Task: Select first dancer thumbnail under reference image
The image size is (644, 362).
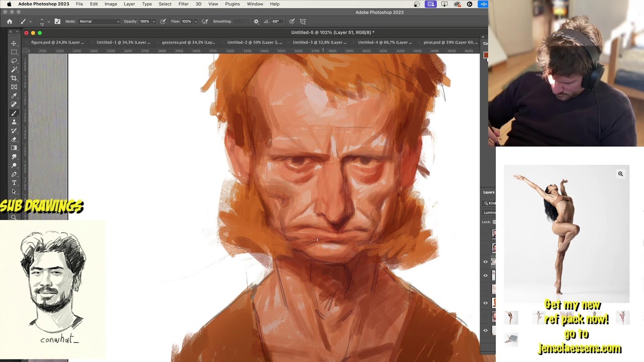Action: (511, 317)
